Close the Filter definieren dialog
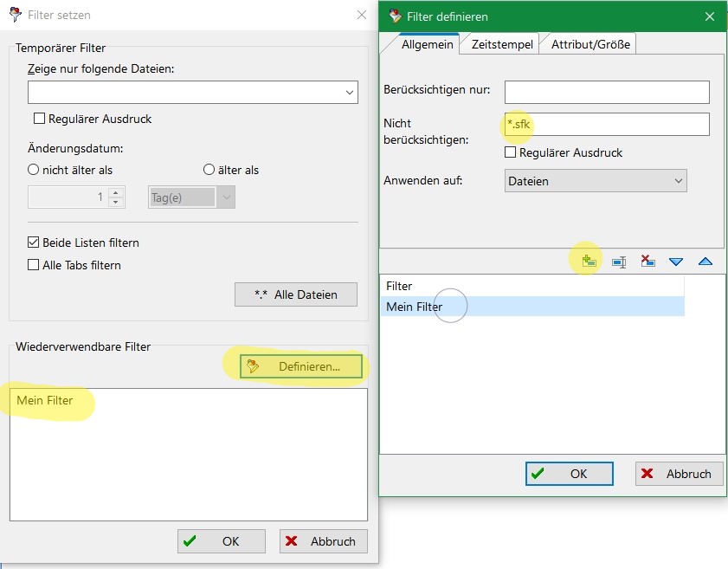 (x=710, y=16)
